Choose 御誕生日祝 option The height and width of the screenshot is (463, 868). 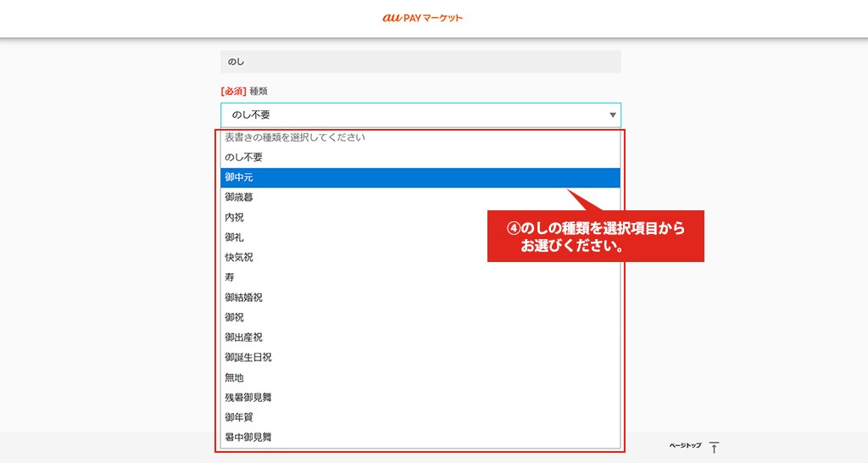pos(420,357)
